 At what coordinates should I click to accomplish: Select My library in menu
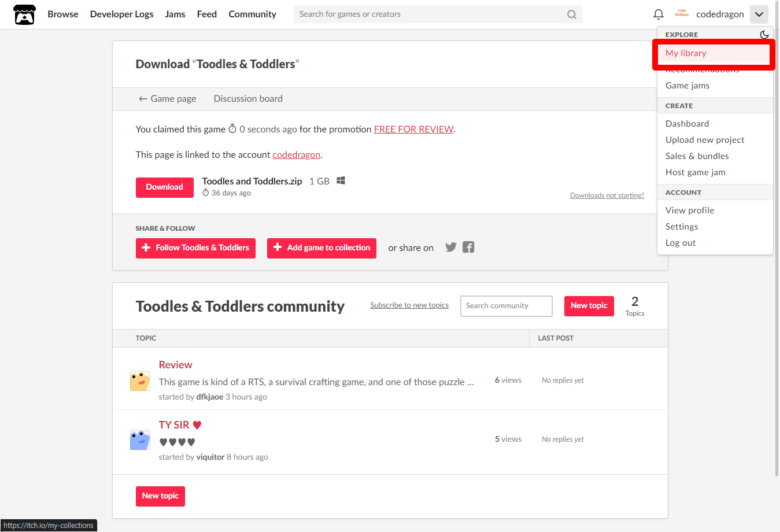click(714, 53)
